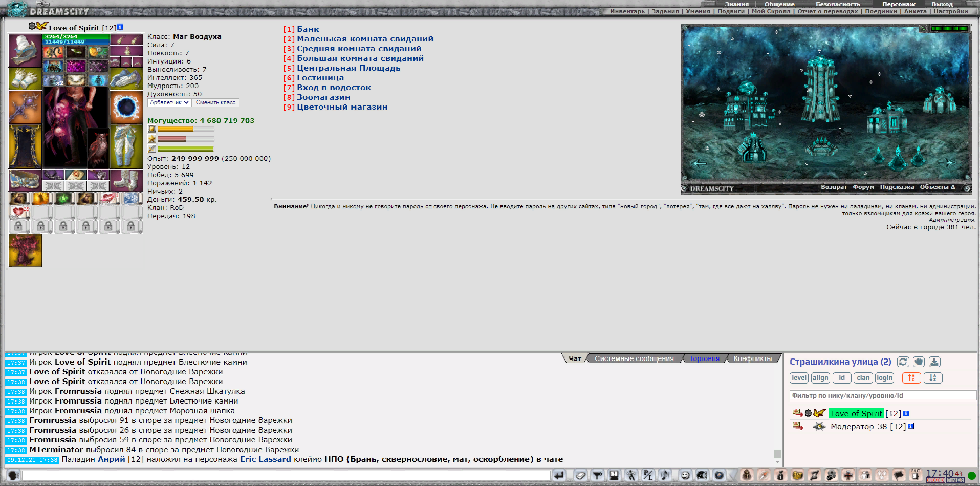The height and width of the screenshot is (486, 980).
Task: Go to Маленькая комната свиданий
Action: pos(365,39)
